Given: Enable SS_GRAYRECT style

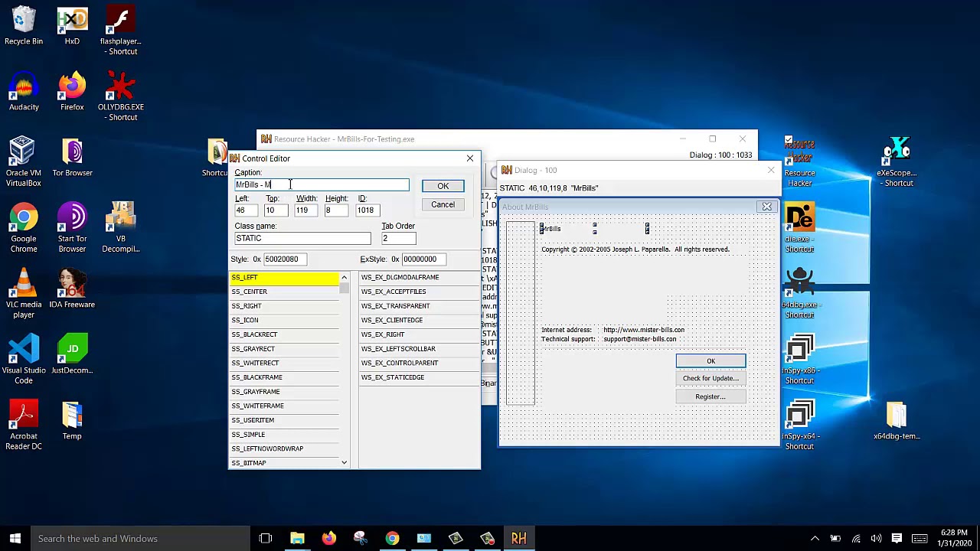Looking at the screenshot, I should coord(284,349).
